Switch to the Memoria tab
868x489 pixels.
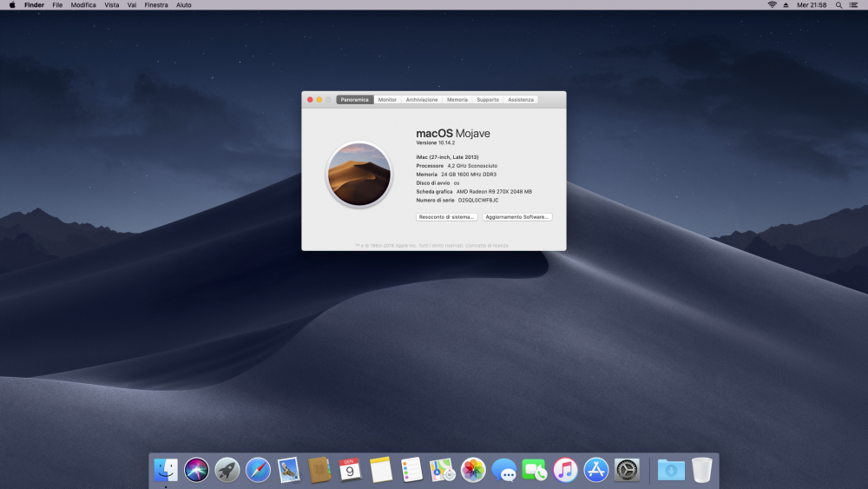[457, 100]
